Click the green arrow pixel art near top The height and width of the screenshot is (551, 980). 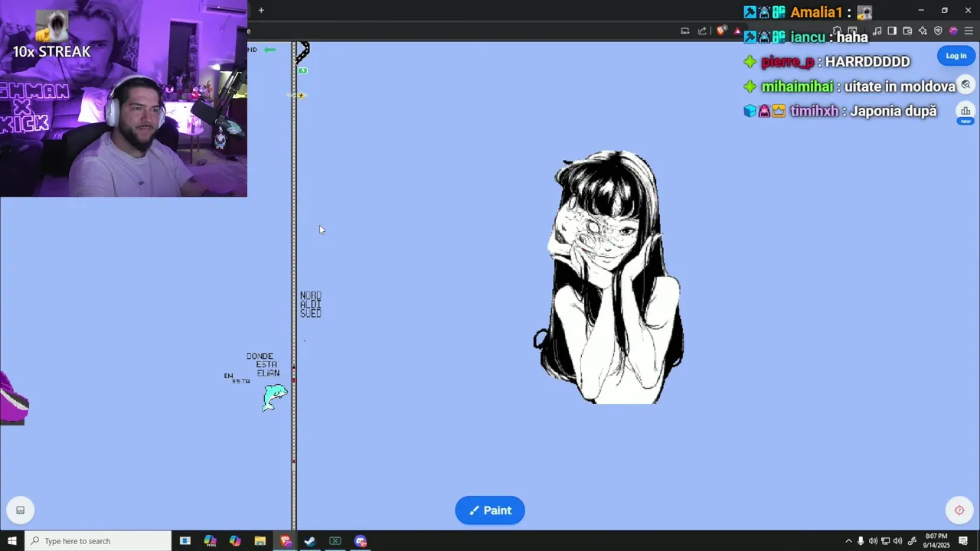pyautogui.click(x=269, y=50)
